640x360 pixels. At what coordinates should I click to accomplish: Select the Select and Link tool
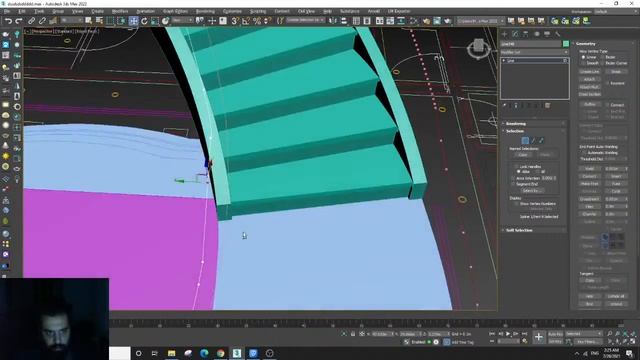[31, 20]
